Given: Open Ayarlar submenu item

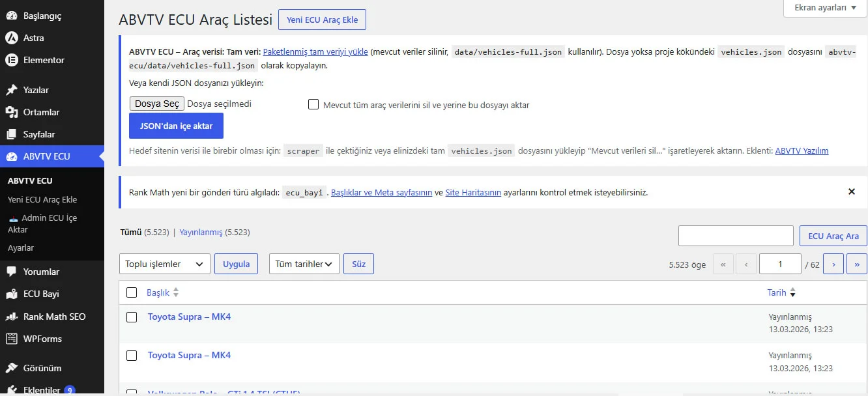Looking at the screenshot, I should coord(21,248).
